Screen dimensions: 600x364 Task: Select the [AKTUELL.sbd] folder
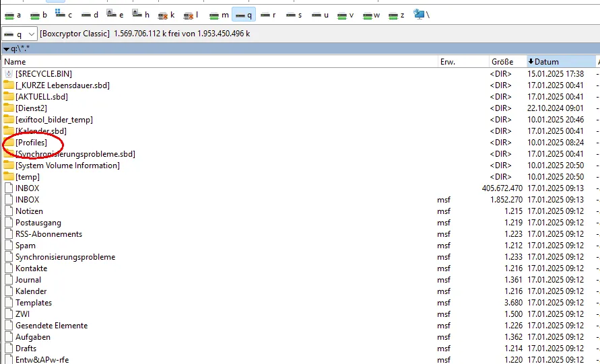pos(42,97)
